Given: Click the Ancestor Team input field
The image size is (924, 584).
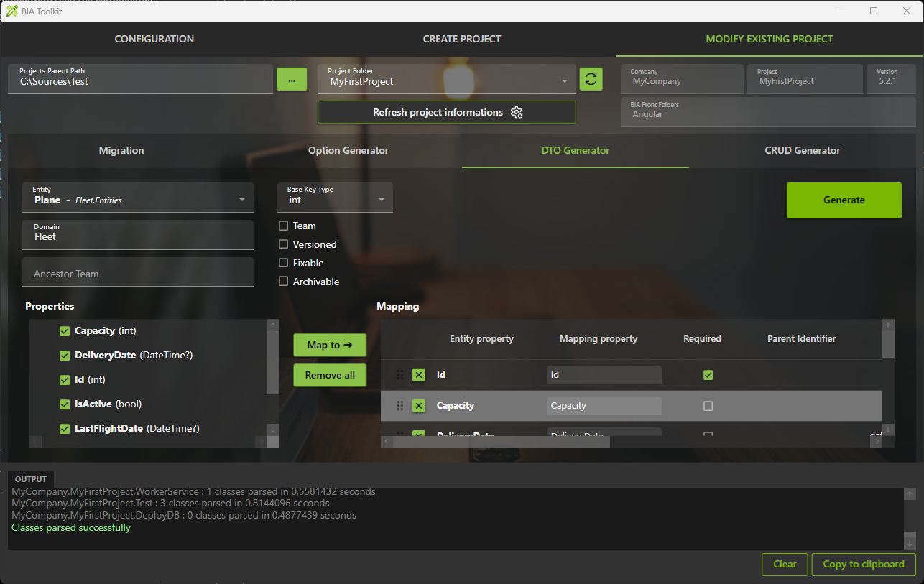Looking at the screenshot, I should pyautogui.click(x=137, y=272).
